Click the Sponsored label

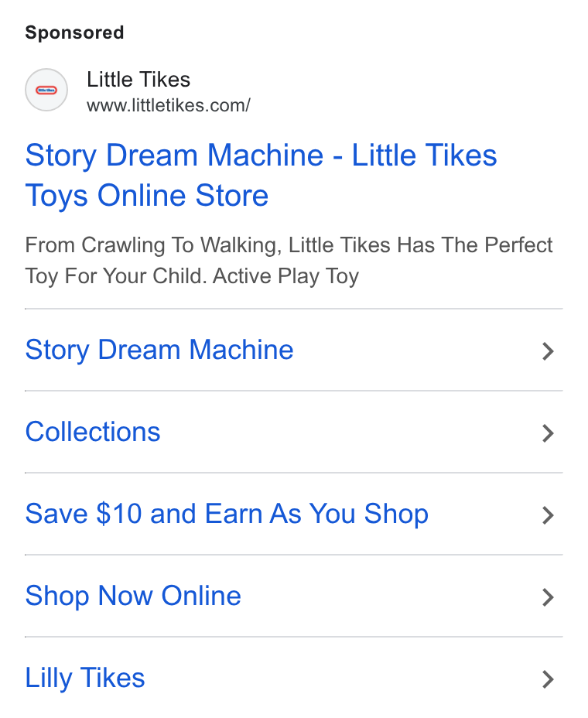pyautogui.click(x=74, y=32)
